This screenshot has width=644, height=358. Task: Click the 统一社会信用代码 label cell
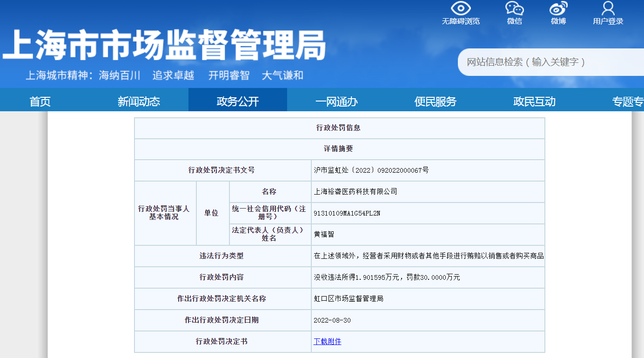tap(270, 213)
